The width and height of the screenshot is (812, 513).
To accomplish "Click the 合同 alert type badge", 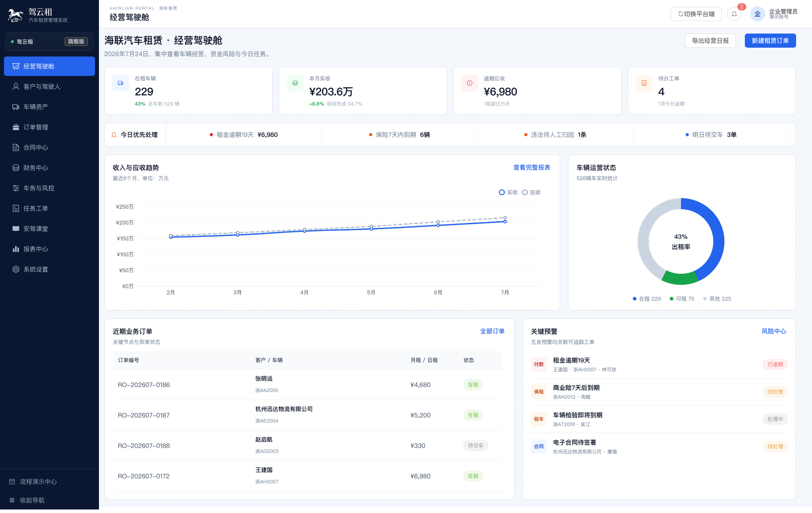I will (539, 447).
